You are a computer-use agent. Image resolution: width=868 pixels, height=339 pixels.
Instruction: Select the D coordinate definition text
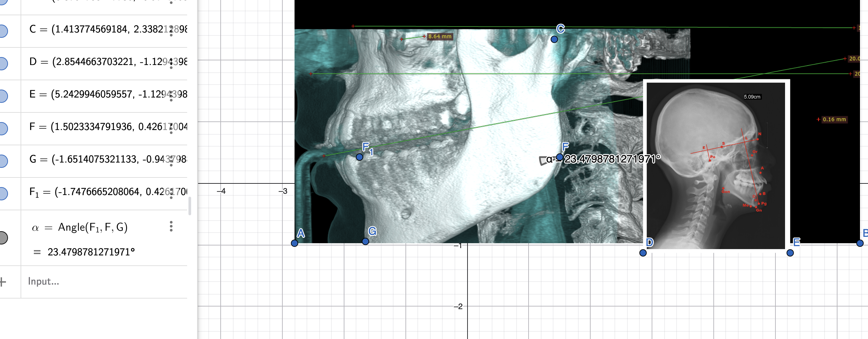pyautogui.click(x=108, y=62)
